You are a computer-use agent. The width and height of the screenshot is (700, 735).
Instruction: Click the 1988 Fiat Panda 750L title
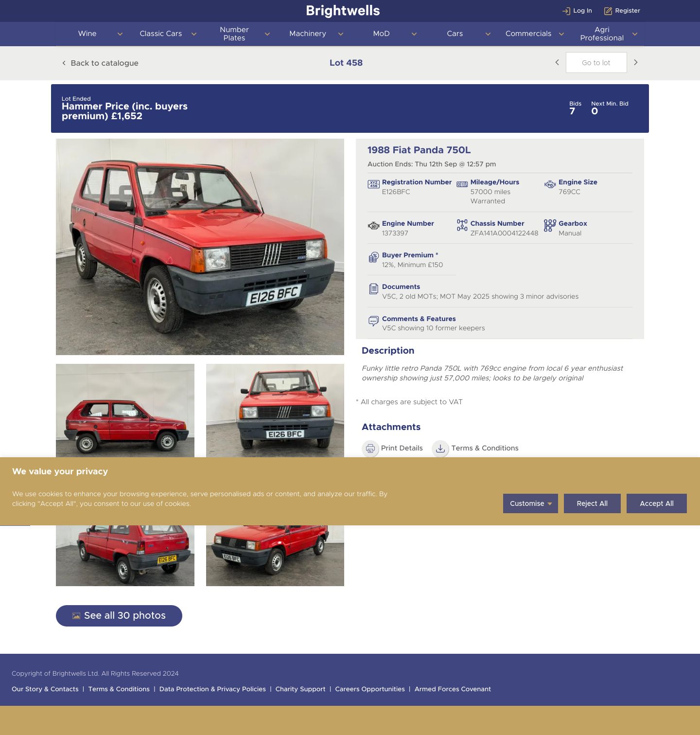coord(419,150)
